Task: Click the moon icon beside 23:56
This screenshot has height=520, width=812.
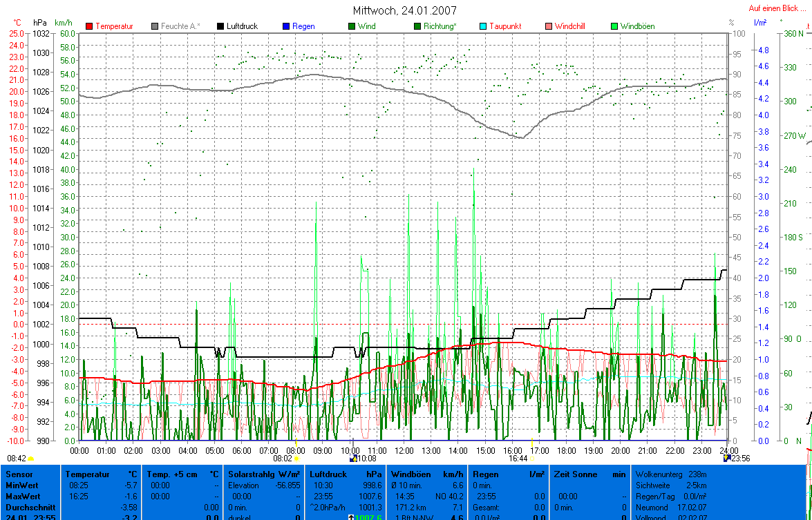Action: pyautogui.click(x=726, y=458)
